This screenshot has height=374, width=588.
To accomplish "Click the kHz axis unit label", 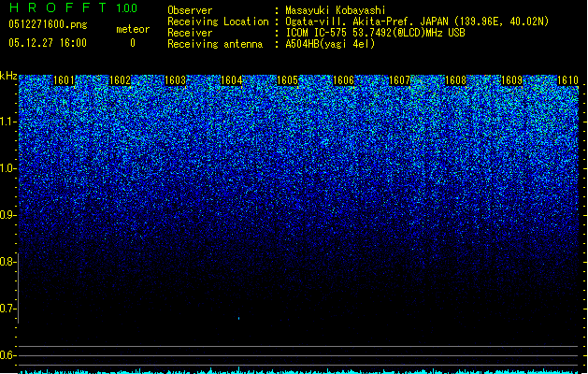I will [x=8, y=76].
